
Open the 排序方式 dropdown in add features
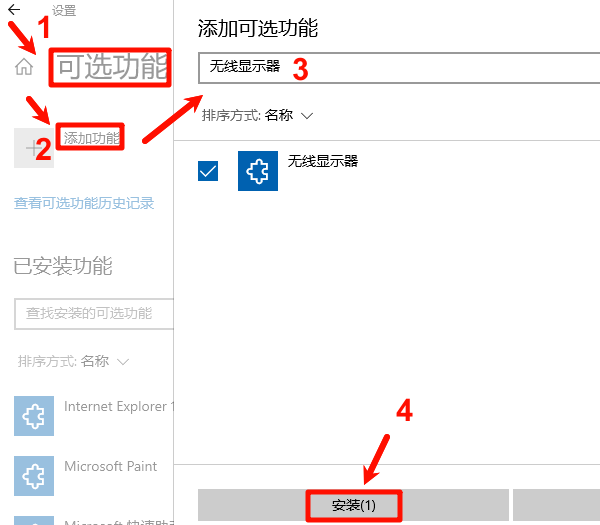(257, 115)
